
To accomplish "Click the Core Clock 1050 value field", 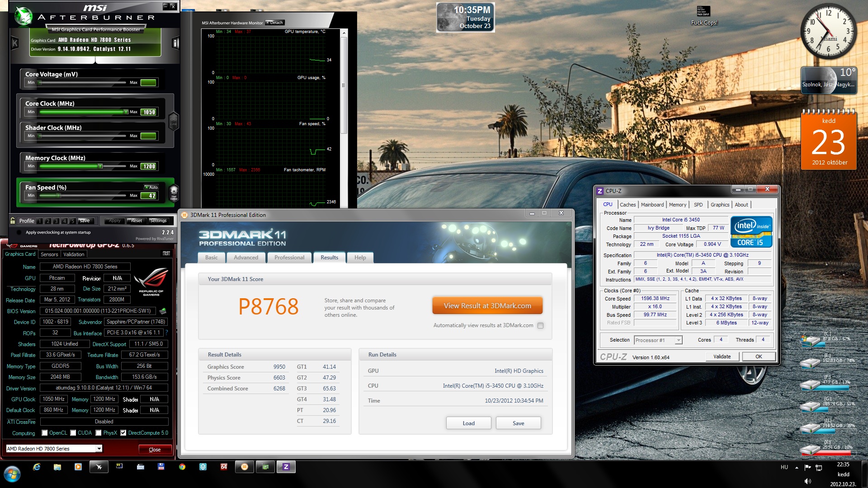I will [149, 112].
